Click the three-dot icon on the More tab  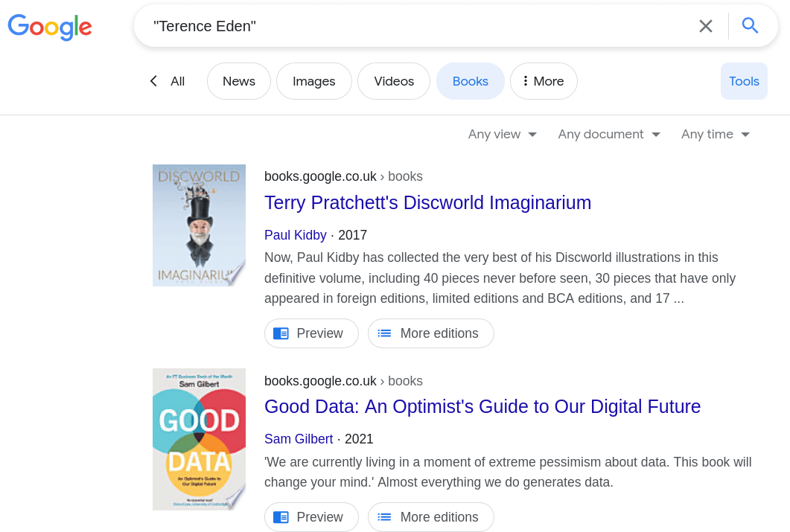(x=526, y=81)
